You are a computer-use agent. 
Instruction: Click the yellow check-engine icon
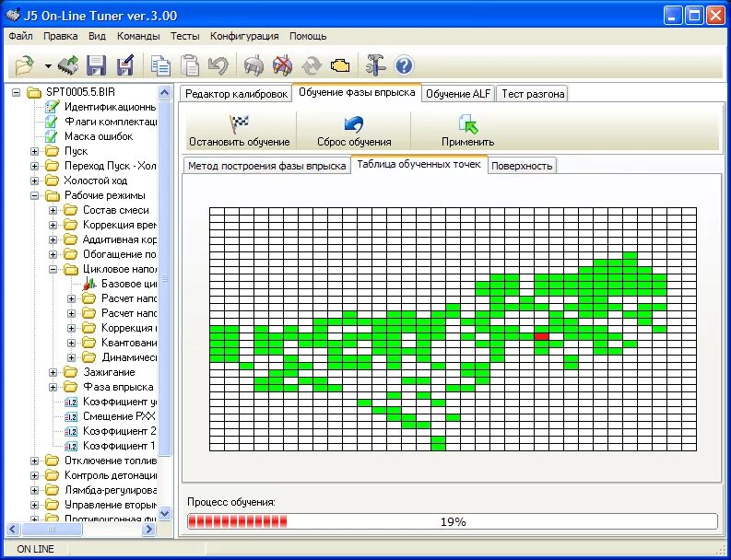[340, 65]
